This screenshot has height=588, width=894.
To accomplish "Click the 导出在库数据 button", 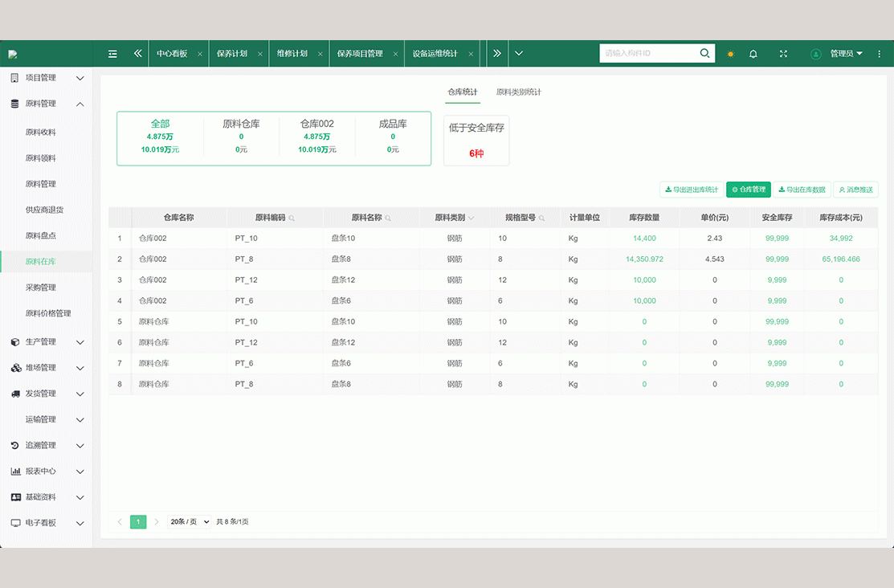I will [802, 190].
